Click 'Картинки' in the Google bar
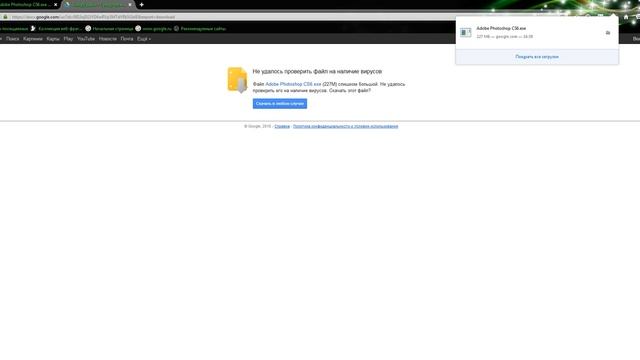 tap(33, 39)
